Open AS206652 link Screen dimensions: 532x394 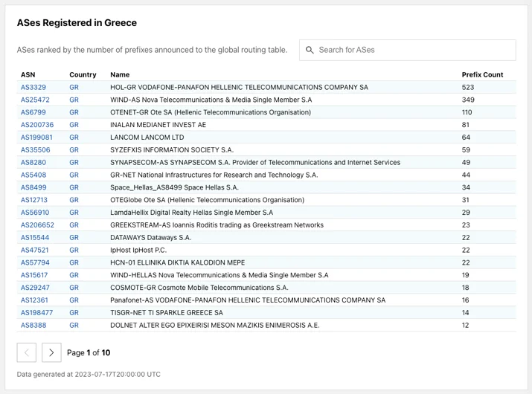[x=37, y=225]
